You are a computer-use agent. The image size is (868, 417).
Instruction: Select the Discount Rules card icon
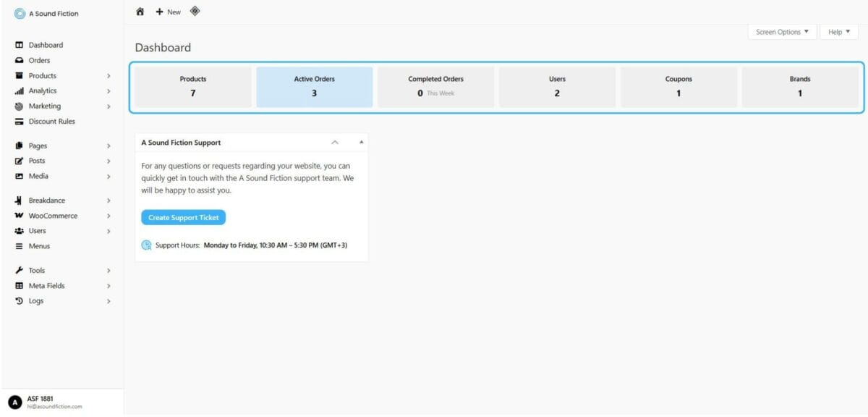[20, 122]
